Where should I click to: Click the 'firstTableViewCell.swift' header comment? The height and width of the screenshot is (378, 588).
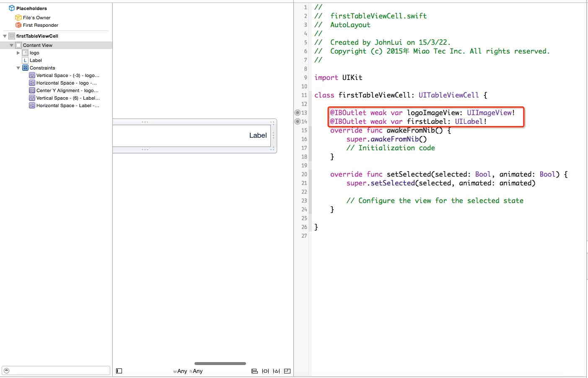pos(378,16)
